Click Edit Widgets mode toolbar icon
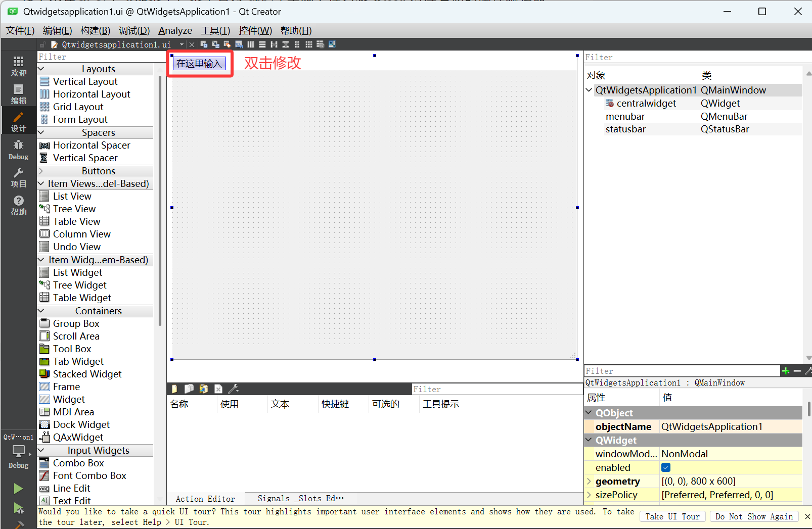812x529 pixels. click(x=204, y=44)
